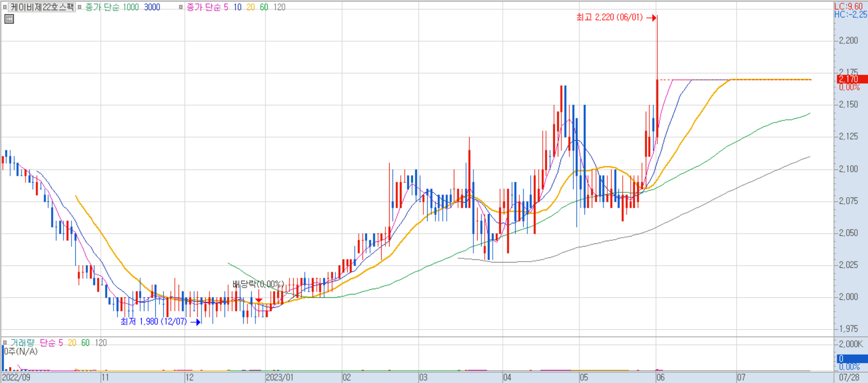Viewport: 868px width, 383px height.
Task: Select the gray 120 volume average
Action: point(101,343)
